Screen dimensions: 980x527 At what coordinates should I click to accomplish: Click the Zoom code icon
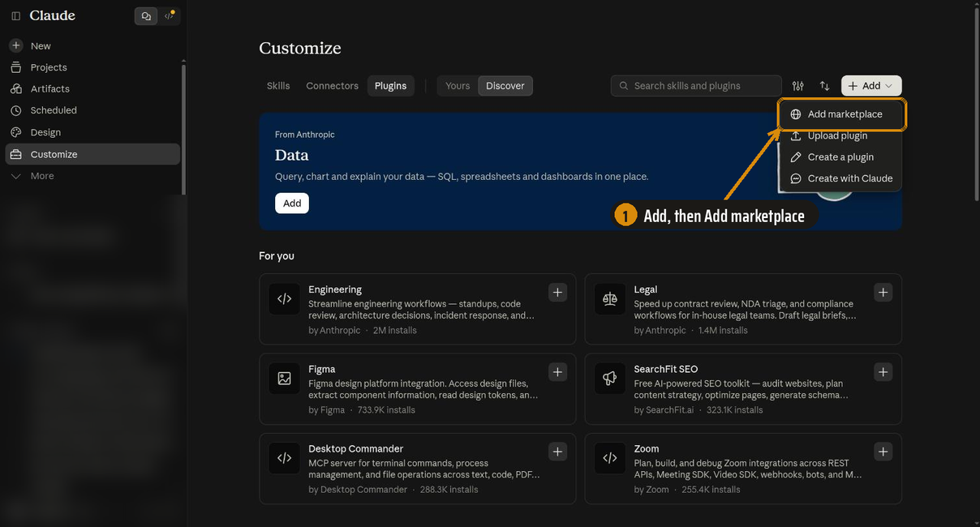click(x=610, y=458)
